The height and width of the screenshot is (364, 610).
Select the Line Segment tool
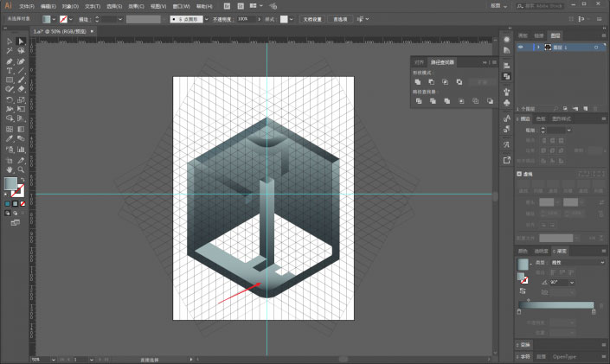point(21,71)
